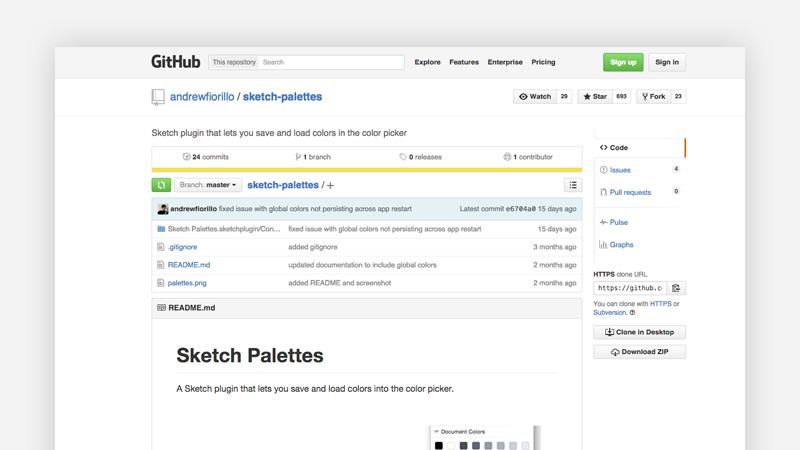Screen dimensions: 800x450
Task: Select the Code tab in sidebar
Action: (639, 147)
